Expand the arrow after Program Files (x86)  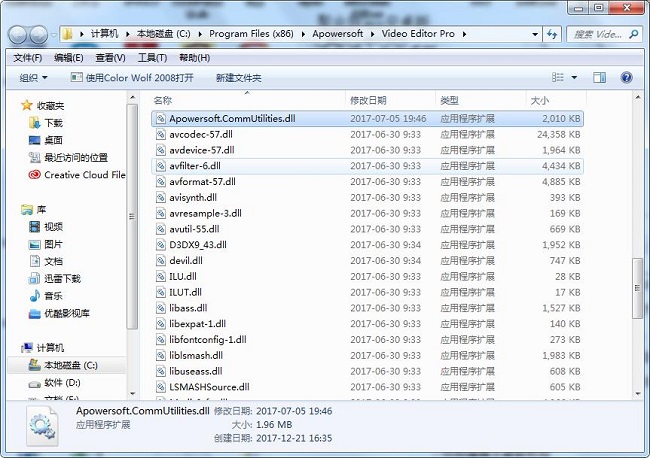(303, 34)
